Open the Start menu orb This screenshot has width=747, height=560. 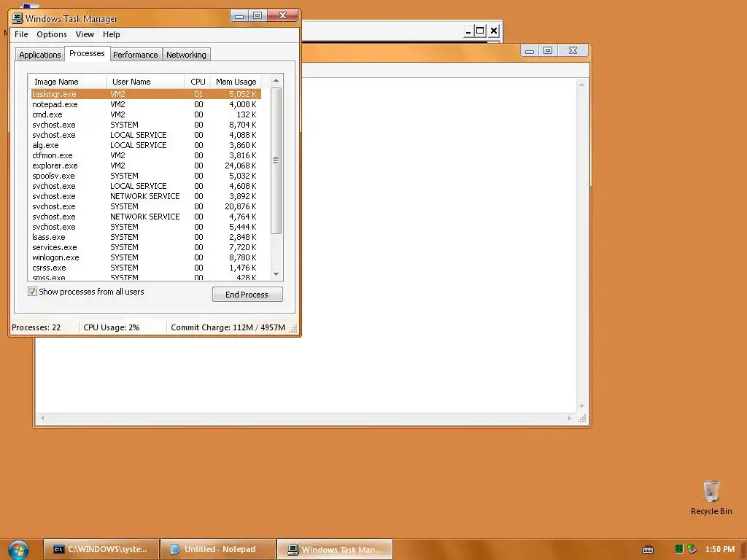[x=18, y=550]
